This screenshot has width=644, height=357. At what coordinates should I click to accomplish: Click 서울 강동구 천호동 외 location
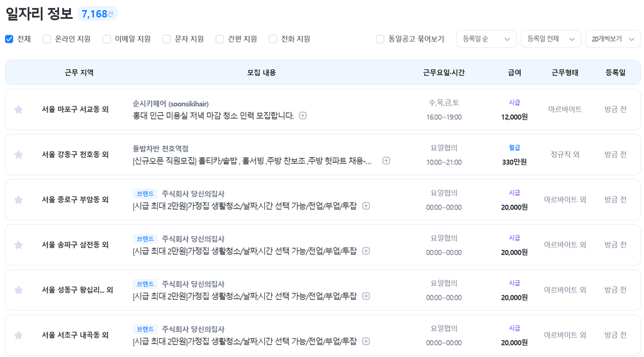(75, 155)
